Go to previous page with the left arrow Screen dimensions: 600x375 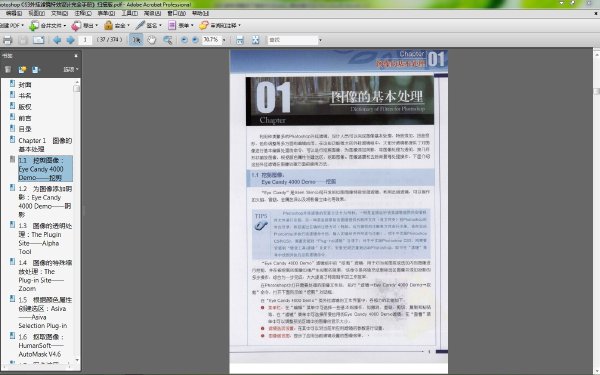click(57, 40)
